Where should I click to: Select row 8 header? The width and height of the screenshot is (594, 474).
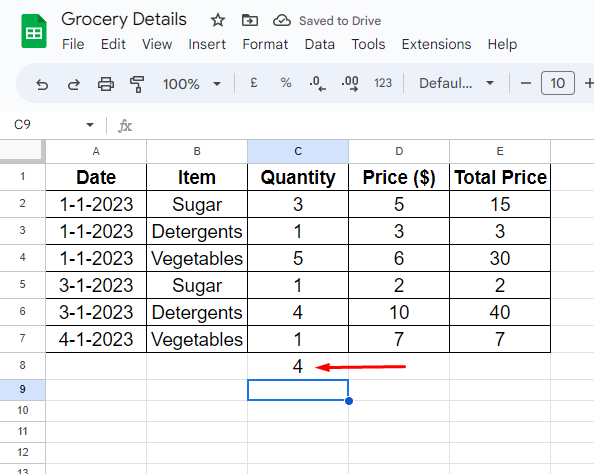[x=22, y=365]
